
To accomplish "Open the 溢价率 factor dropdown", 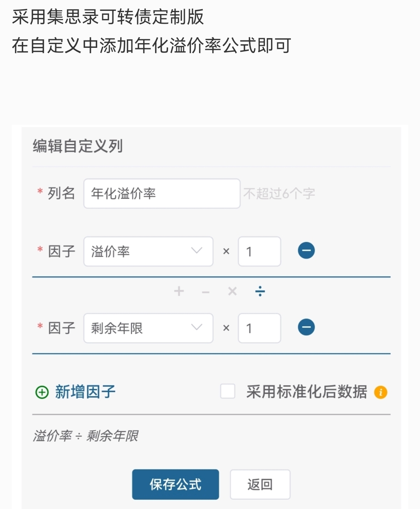I will pos(148,251).
